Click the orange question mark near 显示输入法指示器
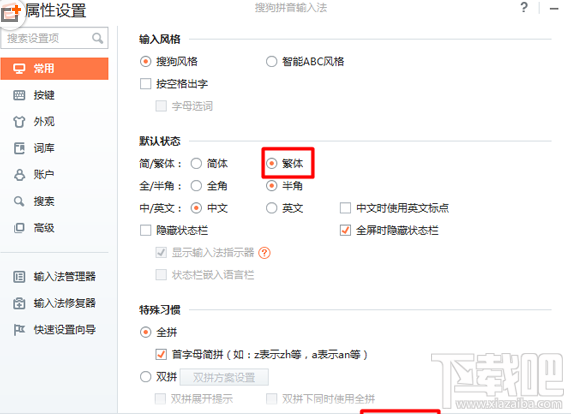This screenshot has height=414, width=571. [x=264, y=253]
